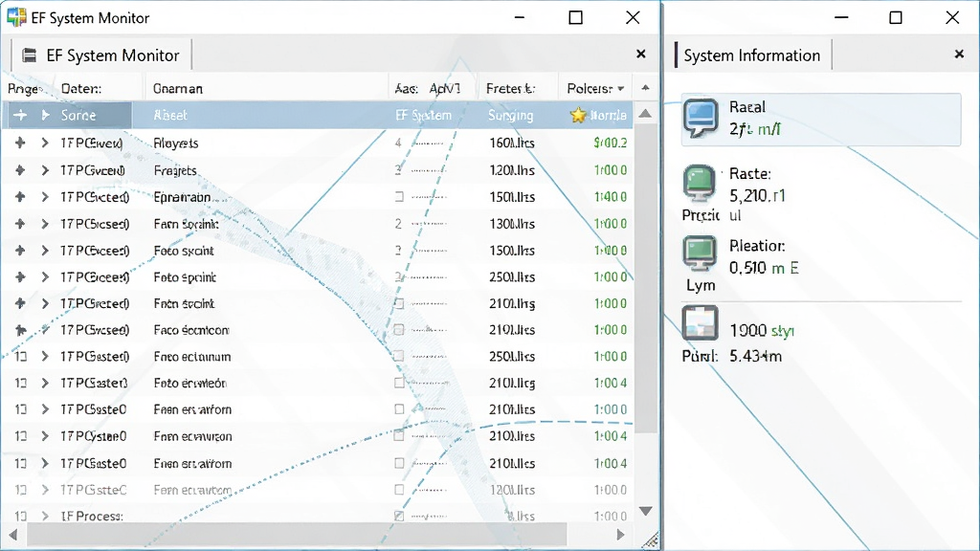Uncheck the checked box in the EF Process row

[x=399, y=516]
